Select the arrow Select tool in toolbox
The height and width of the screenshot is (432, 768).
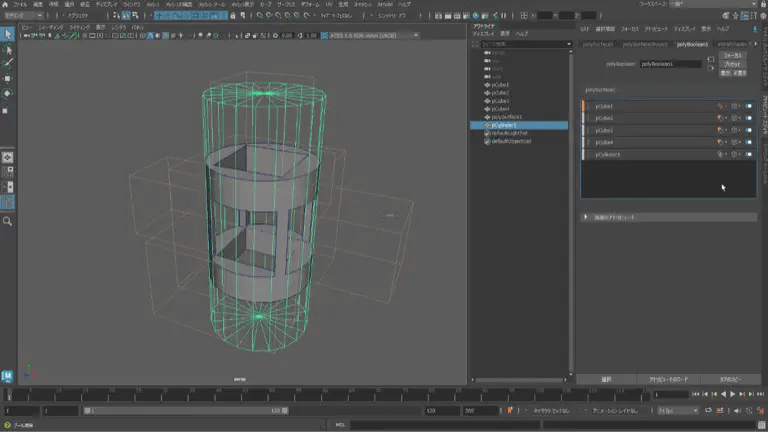click(x=7, y=34)
